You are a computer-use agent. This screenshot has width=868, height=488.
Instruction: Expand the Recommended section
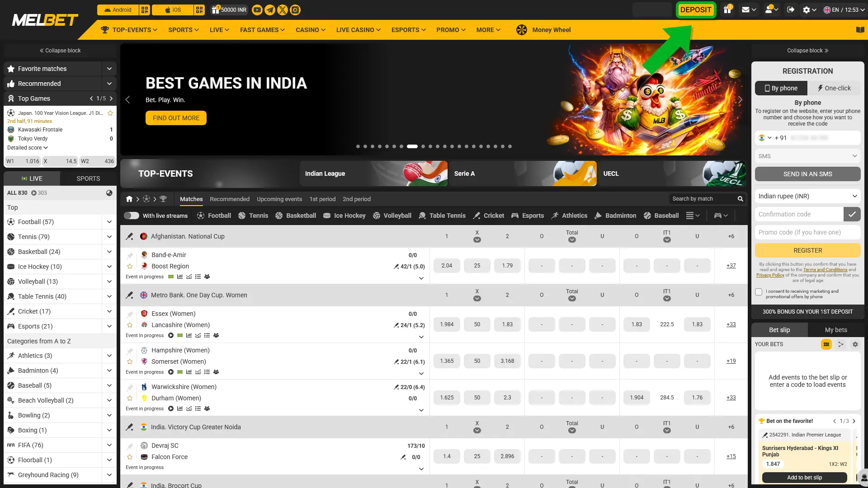tap(109, 84)
